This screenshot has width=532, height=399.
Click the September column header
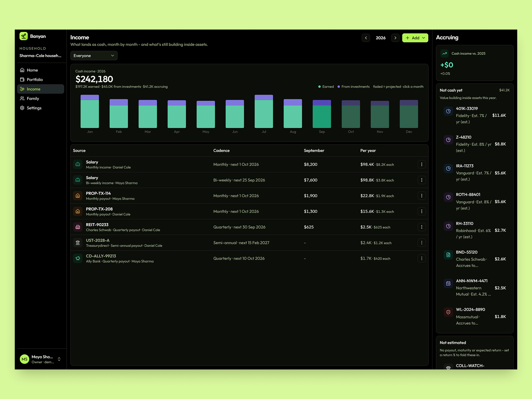click(314, 150)
